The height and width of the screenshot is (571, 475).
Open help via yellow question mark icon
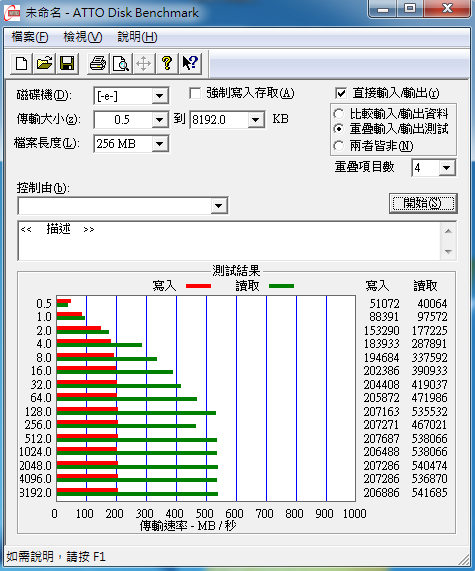(x=167, y=63)
